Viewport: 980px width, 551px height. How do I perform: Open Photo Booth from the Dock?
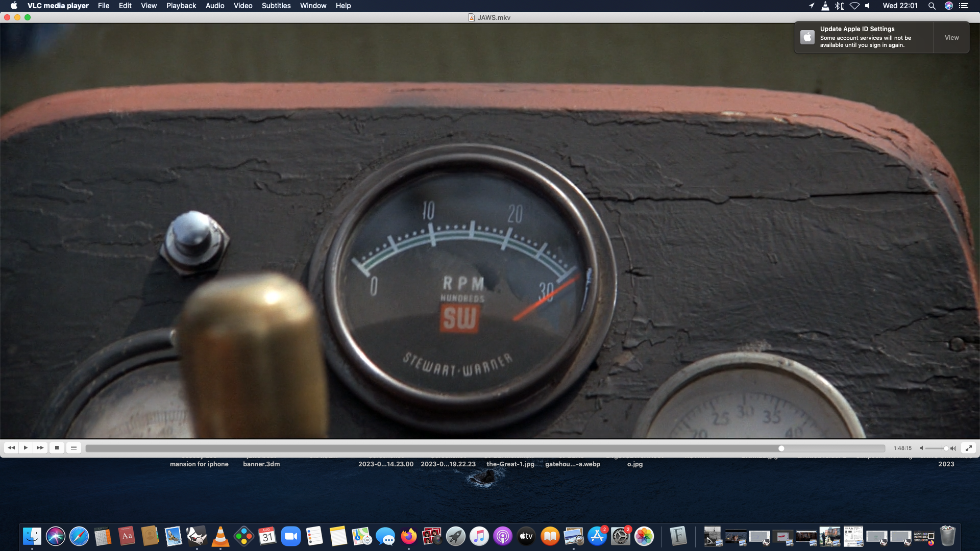point(432,536)
